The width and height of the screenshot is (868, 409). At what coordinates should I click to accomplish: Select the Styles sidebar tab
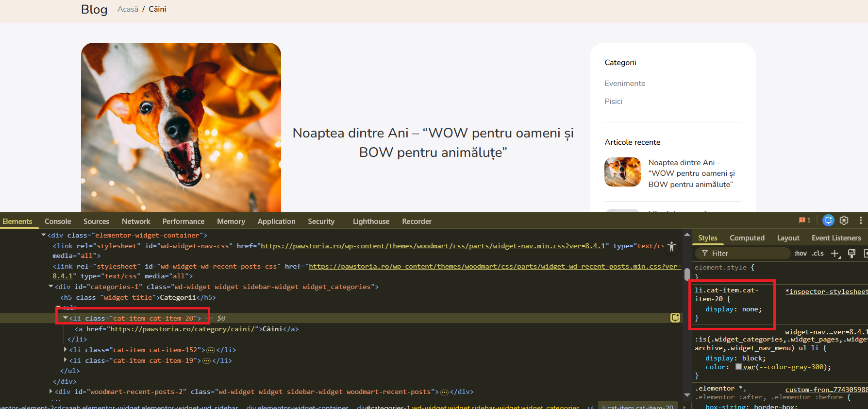tap(708, 238)
